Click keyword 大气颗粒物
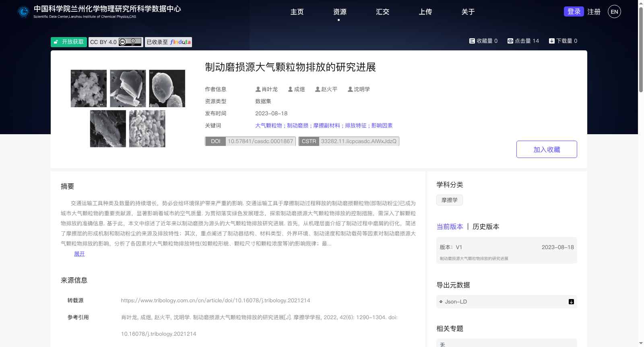This screenshot has width=644, height=347. coord(268,126)
